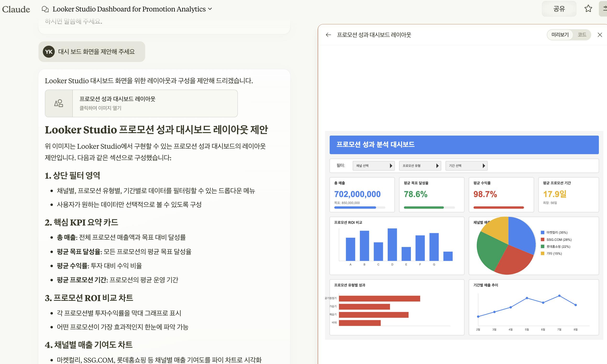Switch to 미리보기 preview view

[560, 35]
